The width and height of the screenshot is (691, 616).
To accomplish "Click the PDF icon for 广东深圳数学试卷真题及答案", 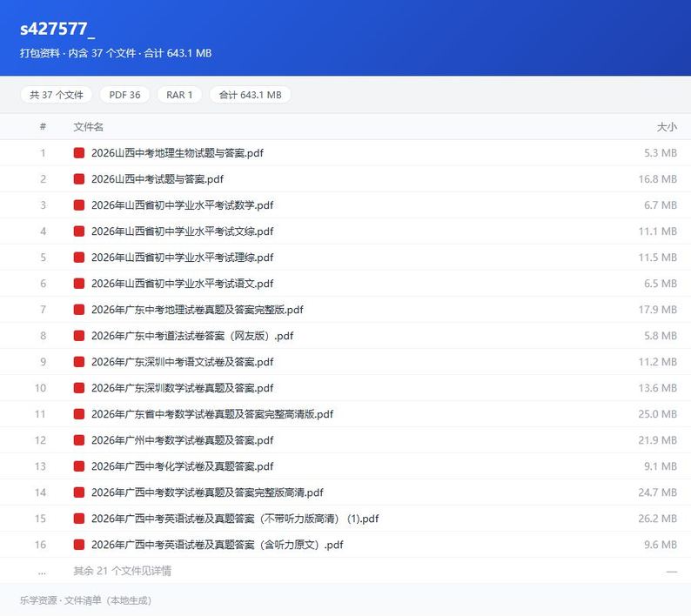I will pos(79,388).
